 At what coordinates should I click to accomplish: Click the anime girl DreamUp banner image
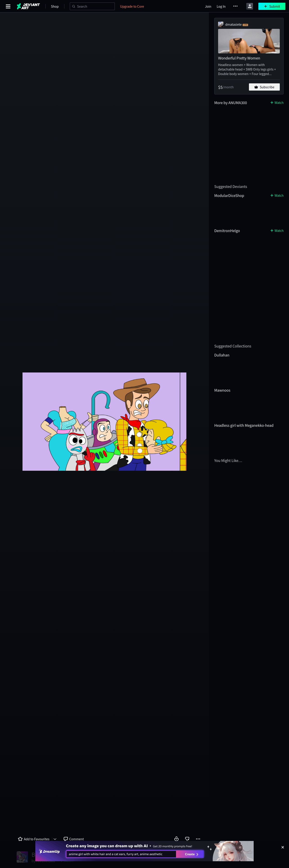click(x=233, y=851)
